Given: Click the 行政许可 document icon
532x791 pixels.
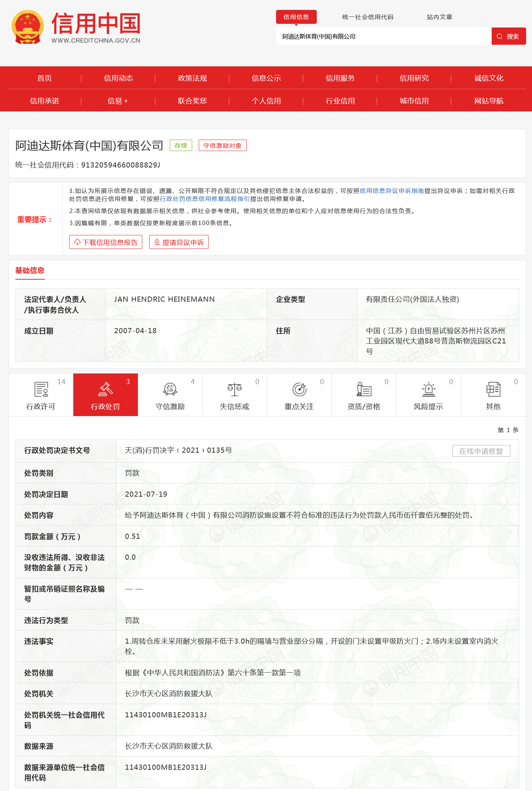Looking at the screenshot, I should tap(41, 389).
